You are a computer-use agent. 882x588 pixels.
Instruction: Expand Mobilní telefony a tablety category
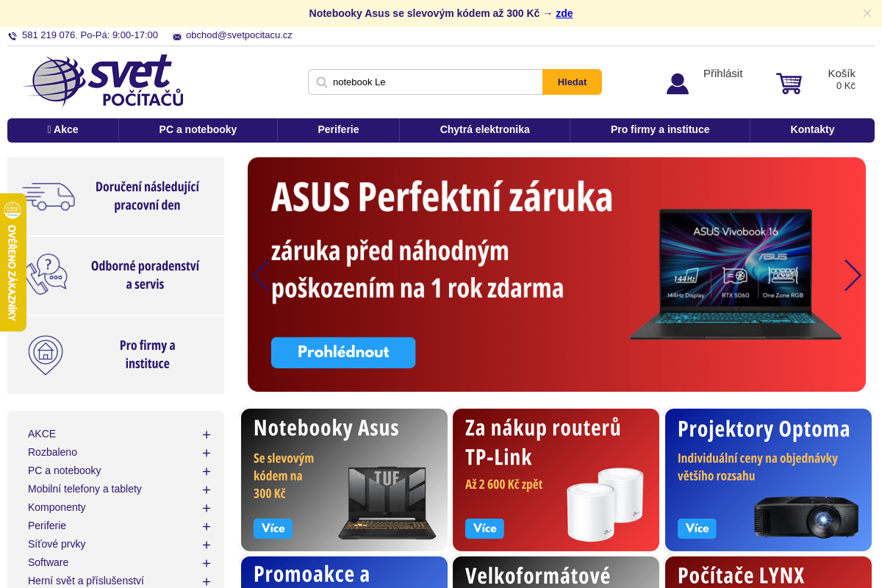pyautogui.click(x=207, y=490)
